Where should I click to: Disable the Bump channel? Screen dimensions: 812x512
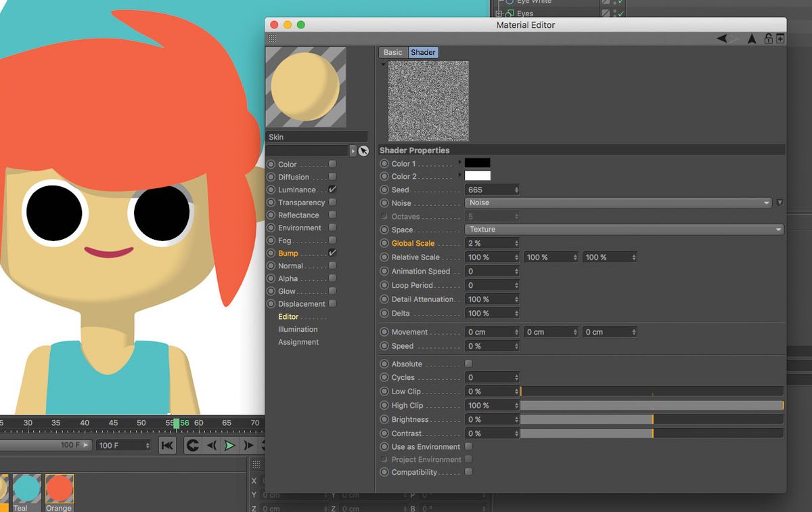tap(332, 253)
